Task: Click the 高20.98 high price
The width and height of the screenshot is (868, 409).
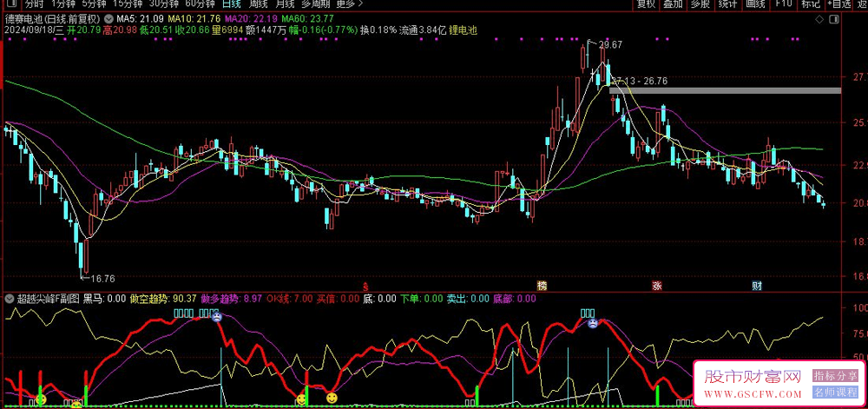Action: pyautogui.click(x=120, y=30)
